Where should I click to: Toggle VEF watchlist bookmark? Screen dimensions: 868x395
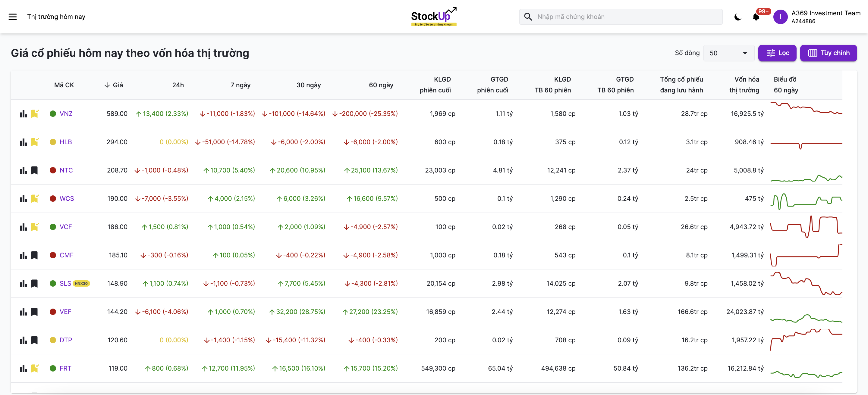34,312
